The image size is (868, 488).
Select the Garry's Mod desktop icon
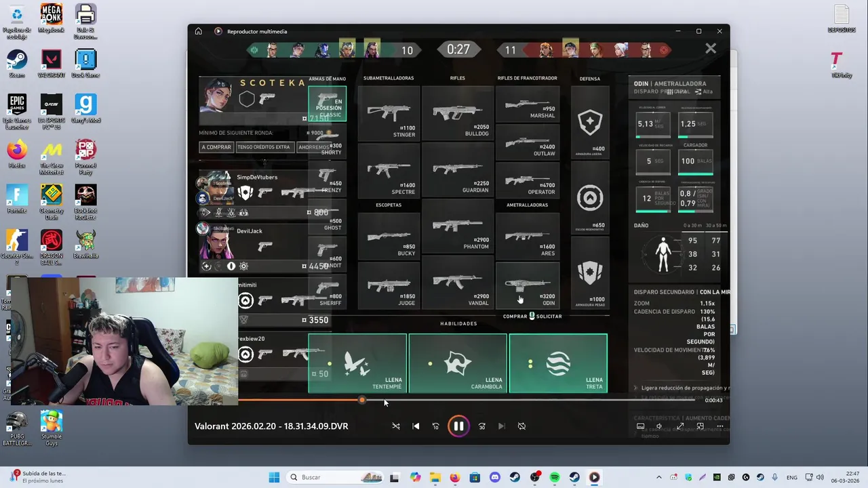tap(85, 109)
